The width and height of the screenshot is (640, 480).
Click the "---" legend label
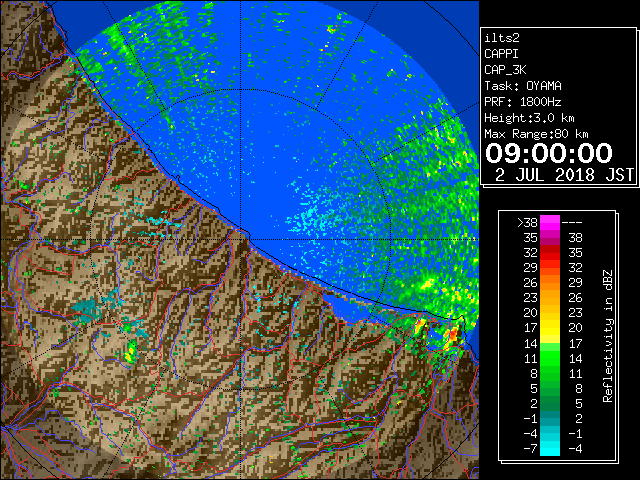click(572, 223)
